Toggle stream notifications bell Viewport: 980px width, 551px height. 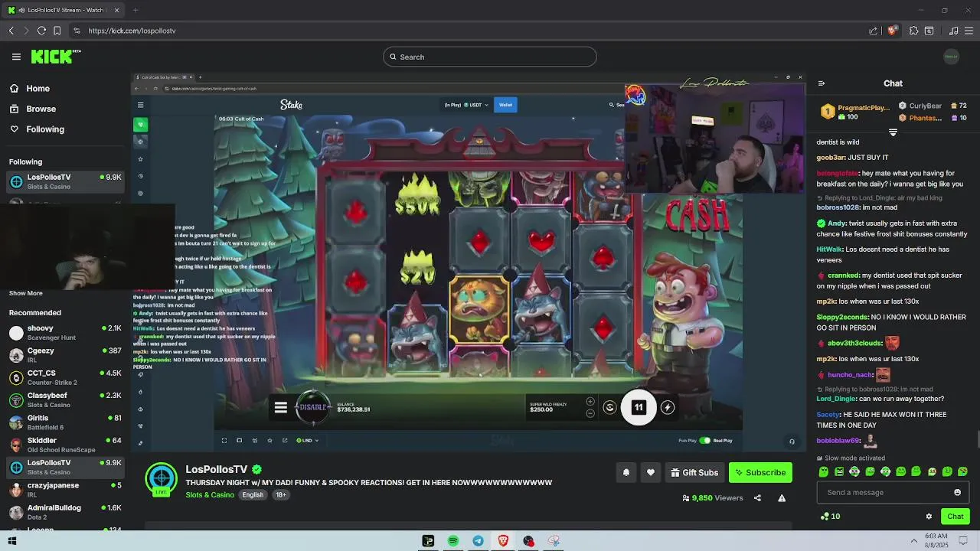626,472
